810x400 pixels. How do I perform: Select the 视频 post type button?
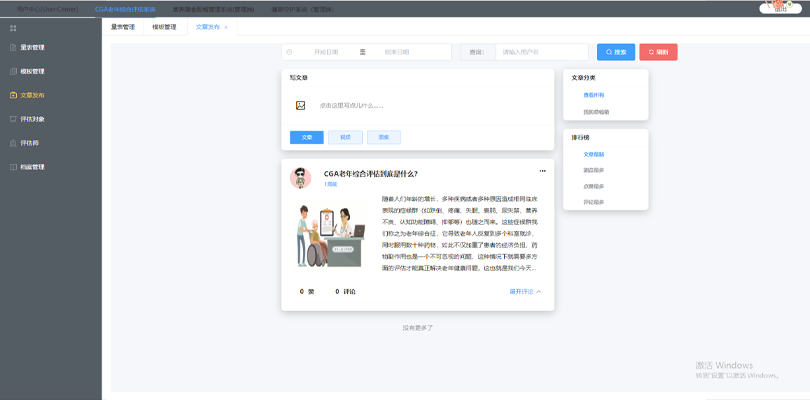345,137
